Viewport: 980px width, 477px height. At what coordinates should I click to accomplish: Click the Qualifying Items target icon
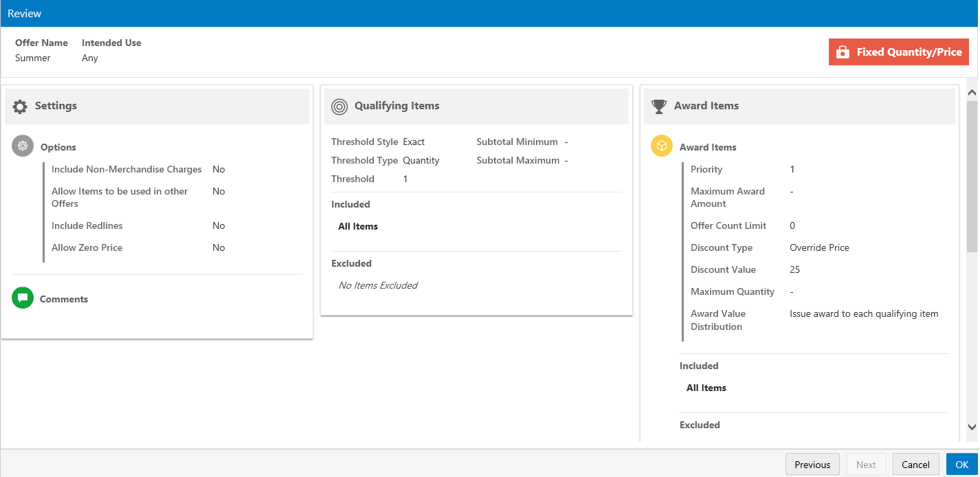[x=339, y=107]
